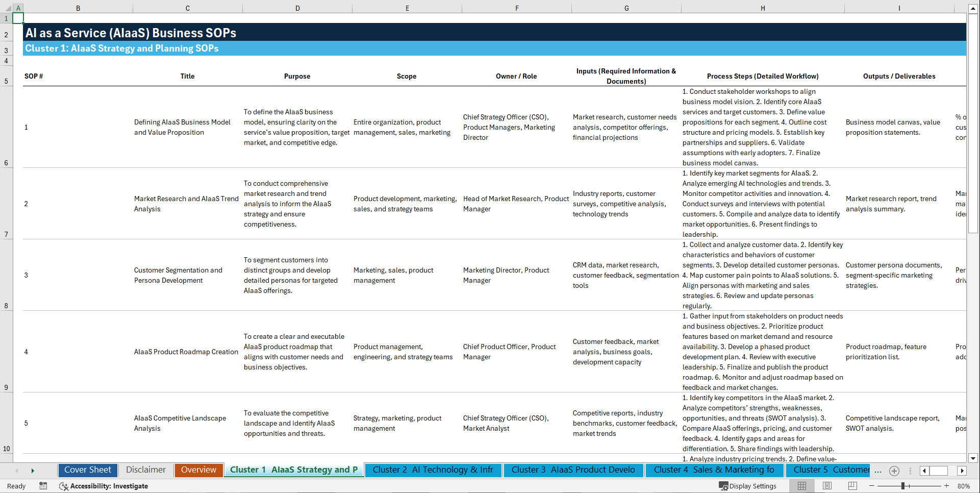Select the Overview sheet tab

tap(198, 470)
